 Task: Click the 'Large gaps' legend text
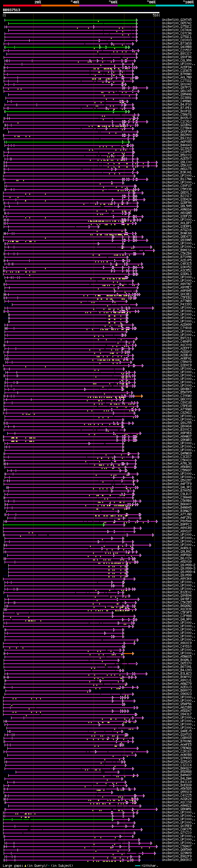[13, 865]
